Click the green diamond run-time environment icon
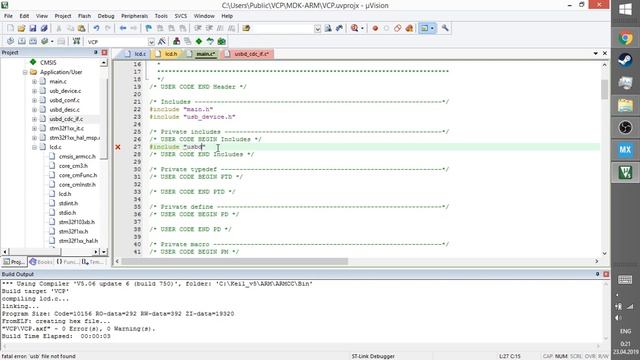This screenshot has width=640, height=360. point(199,41)
